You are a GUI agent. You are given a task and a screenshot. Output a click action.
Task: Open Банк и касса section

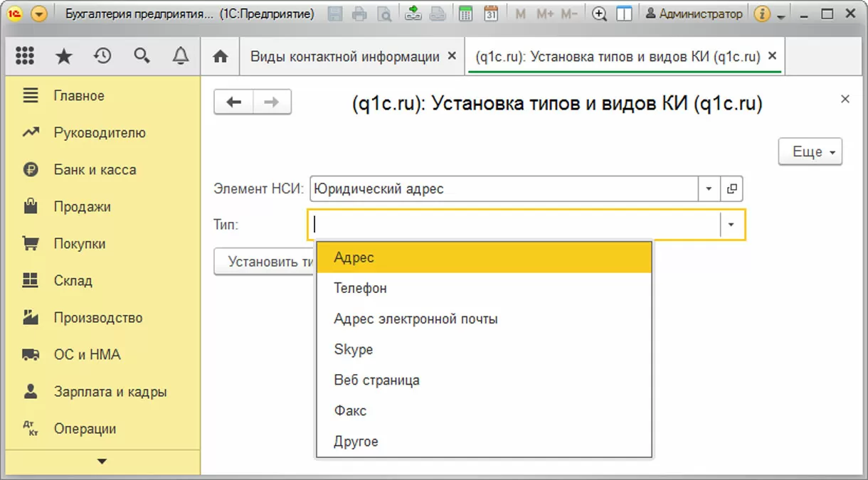tap(95, 170)
